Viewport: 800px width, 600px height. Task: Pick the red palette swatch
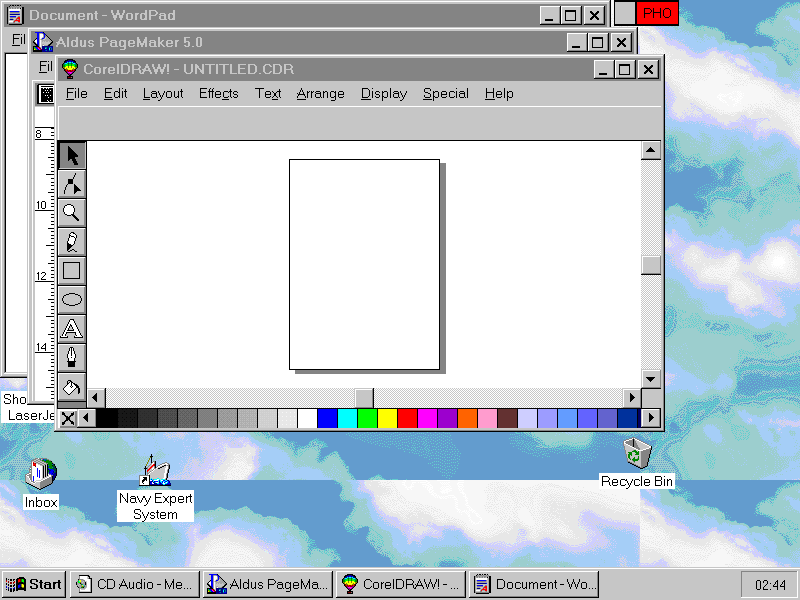pos(407,419)
